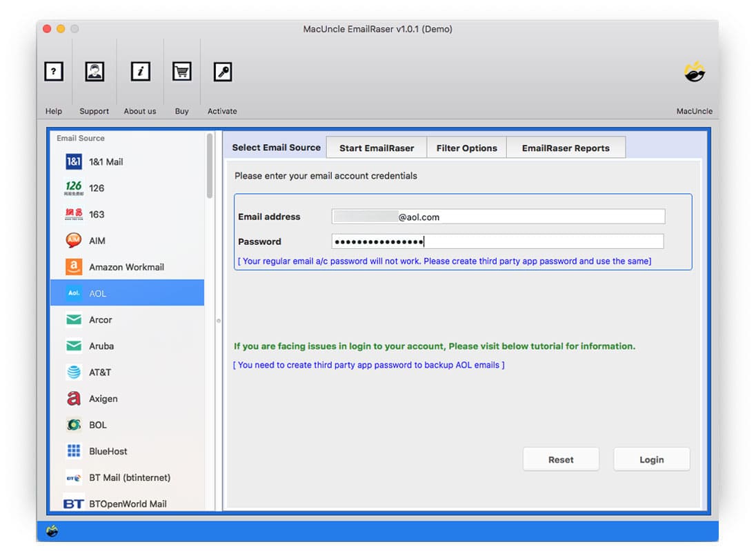
Task: Click the Activate key icon
Action: pyautogui.click(x=223, y=72)
